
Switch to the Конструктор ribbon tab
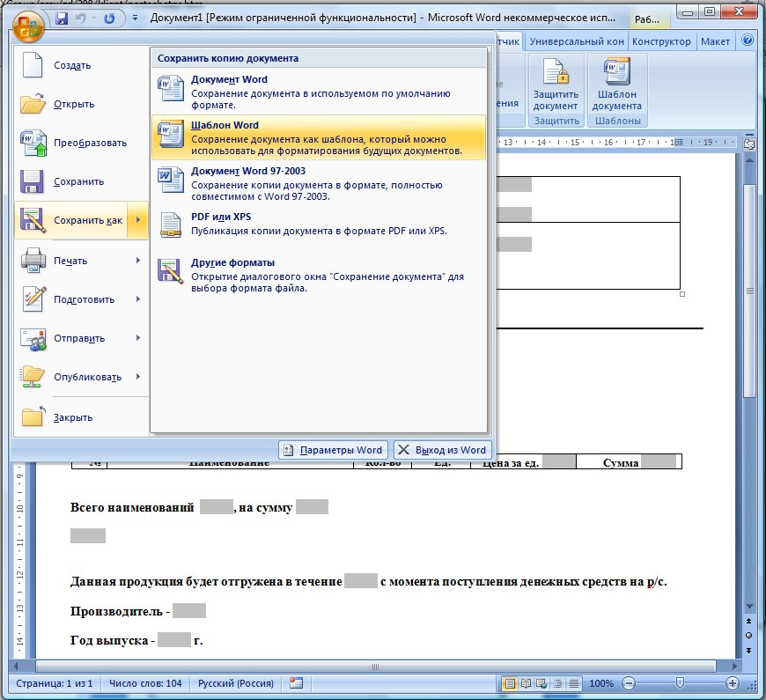[661, 41]
